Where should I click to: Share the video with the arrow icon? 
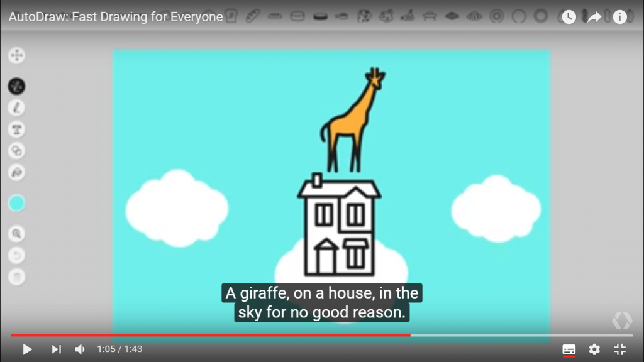pos(594,17)
